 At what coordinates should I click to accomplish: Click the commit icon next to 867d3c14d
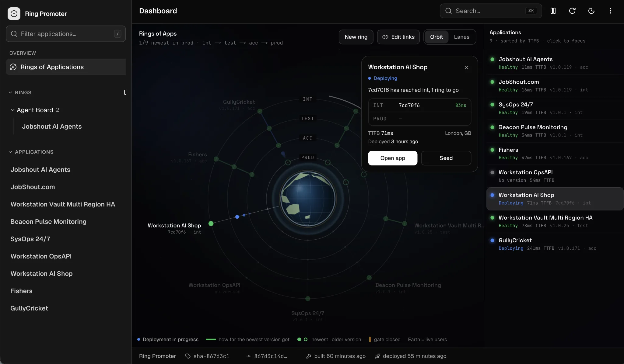click(x=249, y=356)
